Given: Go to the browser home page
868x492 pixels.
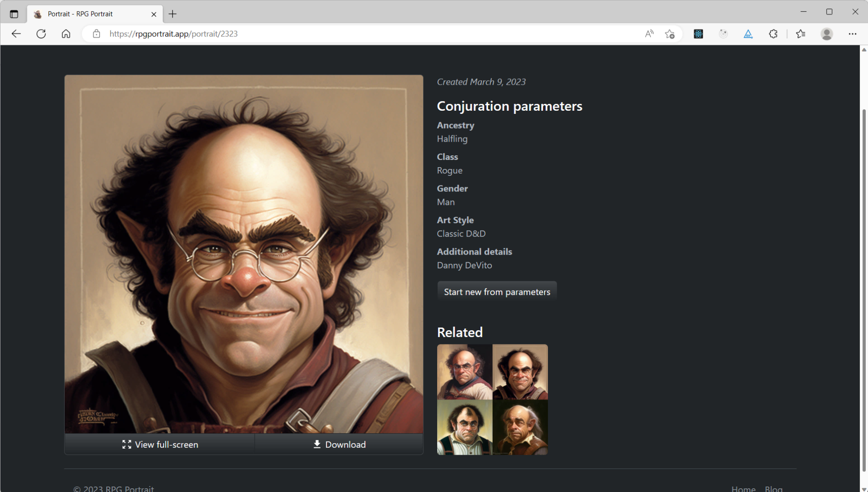Looking at the screenshot, I should 66,34.
